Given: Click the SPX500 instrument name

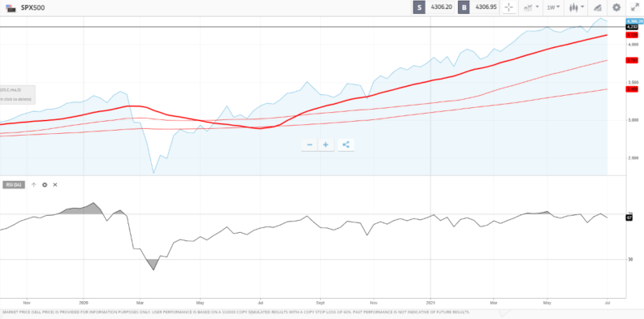Looking at the screenshot, I should tap(32, 8).
